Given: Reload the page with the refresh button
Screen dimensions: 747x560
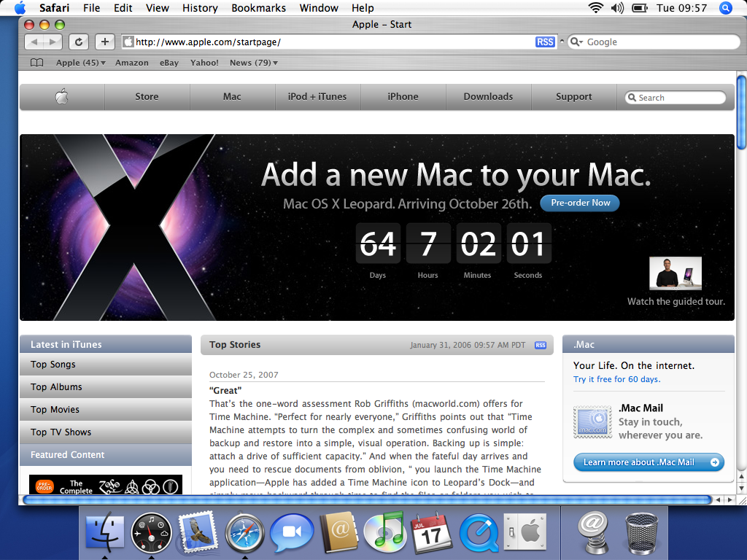Looking at the screenshot, I should [79, 42].
